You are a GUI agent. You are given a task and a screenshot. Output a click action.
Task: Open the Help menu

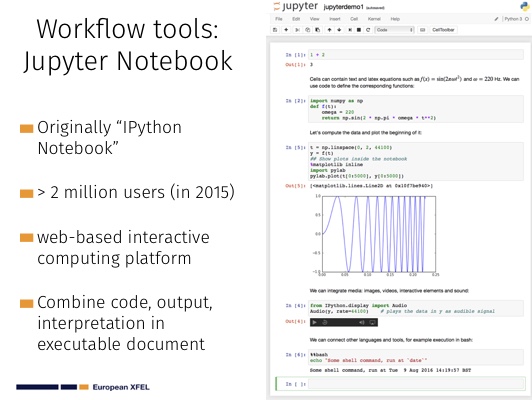[x=395, y=19]
